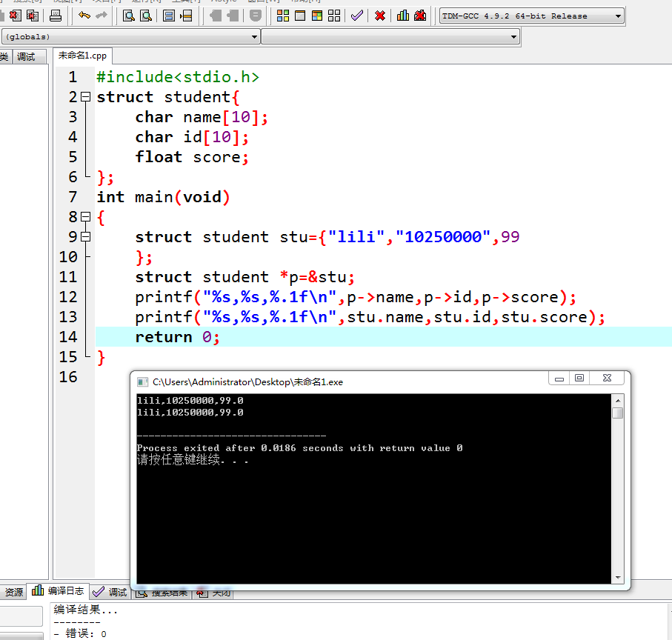Click line number 1 in gutter

pos(73,77)
